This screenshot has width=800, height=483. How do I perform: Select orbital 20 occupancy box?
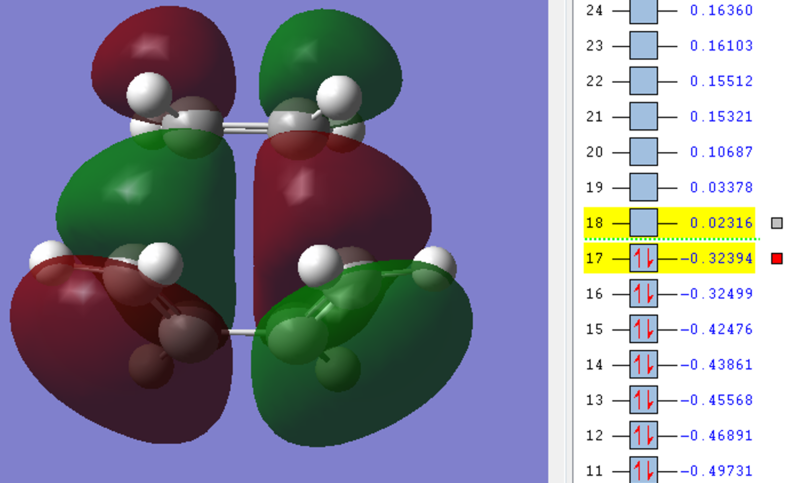[x=643, y=152]
